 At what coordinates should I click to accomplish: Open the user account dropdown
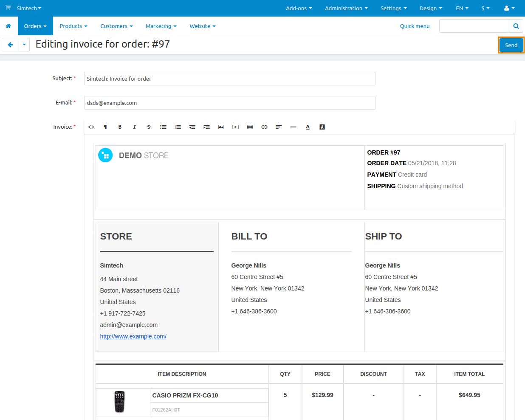pyautogui.click(x=509, y=8)
